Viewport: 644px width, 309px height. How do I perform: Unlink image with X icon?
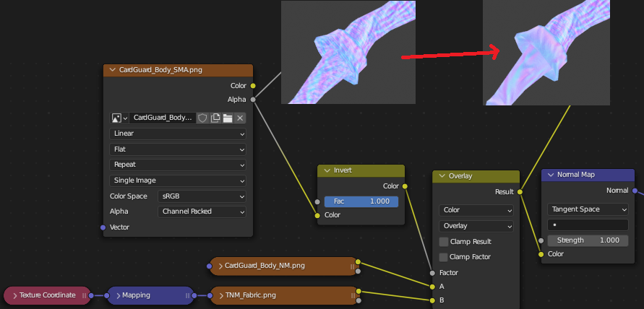240,118
